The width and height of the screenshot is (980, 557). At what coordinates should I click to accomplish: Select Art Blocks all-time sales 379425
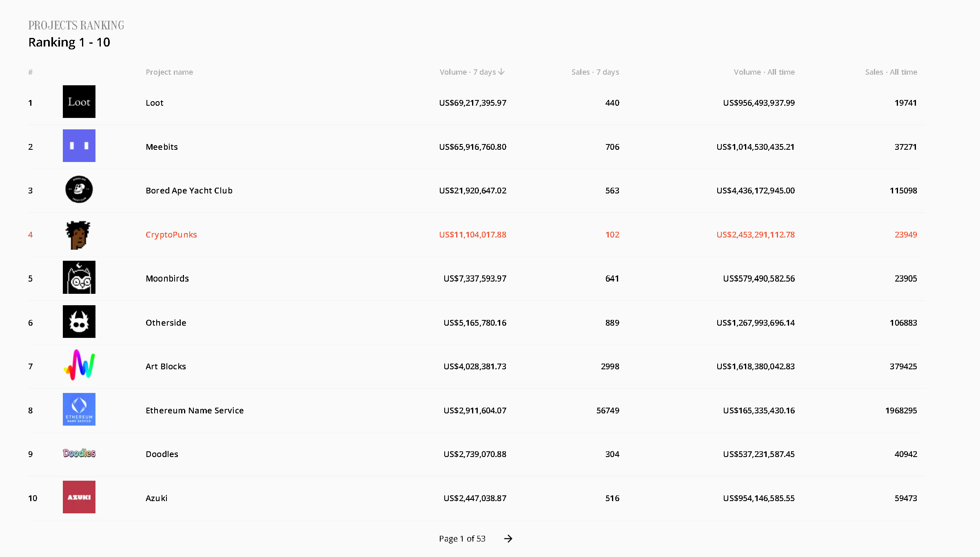click(x=903, y=366)
